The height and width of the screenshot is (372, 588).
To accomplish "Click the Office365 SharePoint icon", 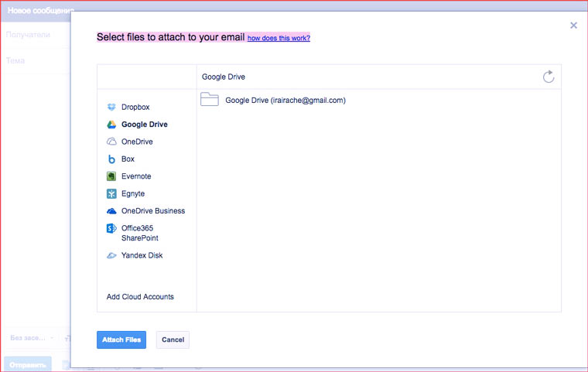I will click(x=111, y=228).
